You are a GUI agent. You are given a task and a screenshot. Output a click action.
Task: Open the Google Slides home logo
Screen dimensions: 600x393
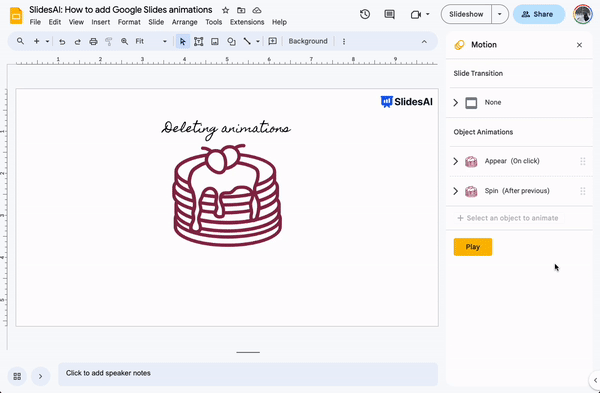coord(16,15)
